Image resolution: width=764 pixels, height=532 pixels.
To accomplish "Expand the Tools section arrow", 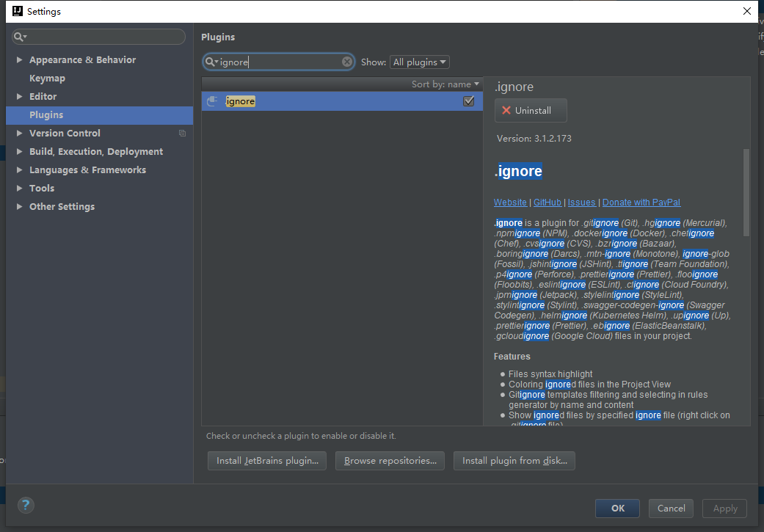I will [20, 188].
